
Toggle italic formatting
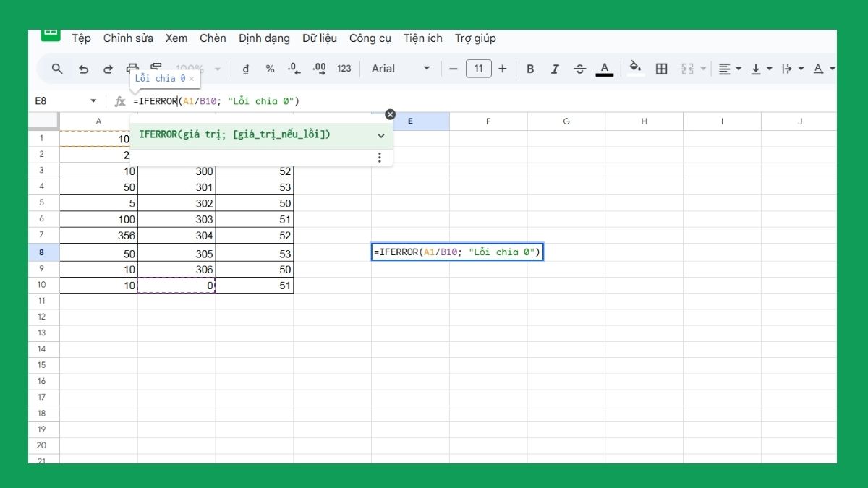point(555,69)
